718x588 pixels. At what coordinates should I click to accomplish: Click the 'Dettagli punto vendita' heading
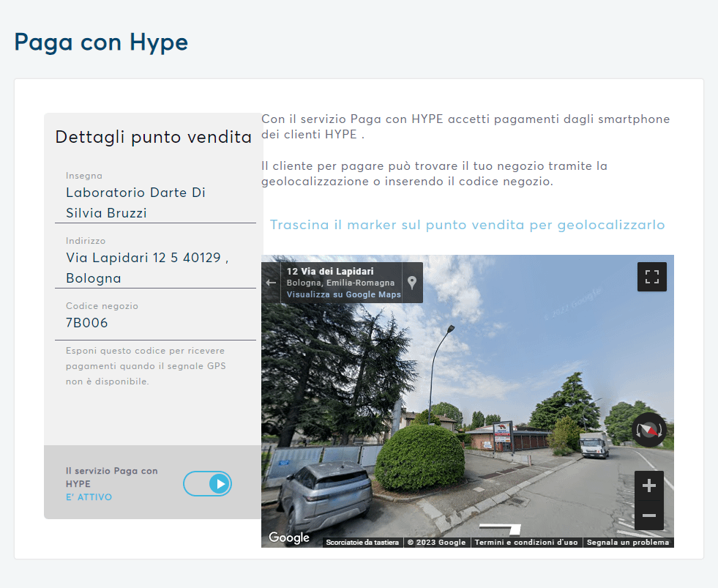(x=154, y=137)
